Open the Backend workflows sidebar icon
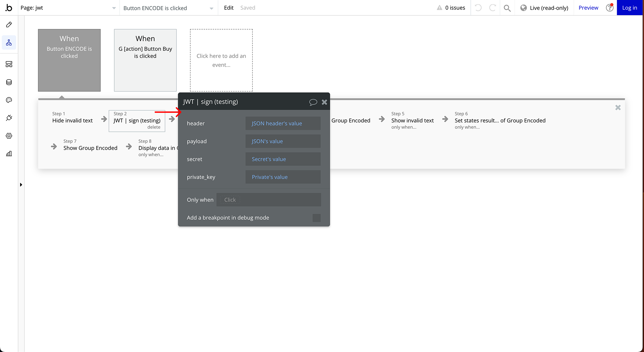 (x=9, y=64)
